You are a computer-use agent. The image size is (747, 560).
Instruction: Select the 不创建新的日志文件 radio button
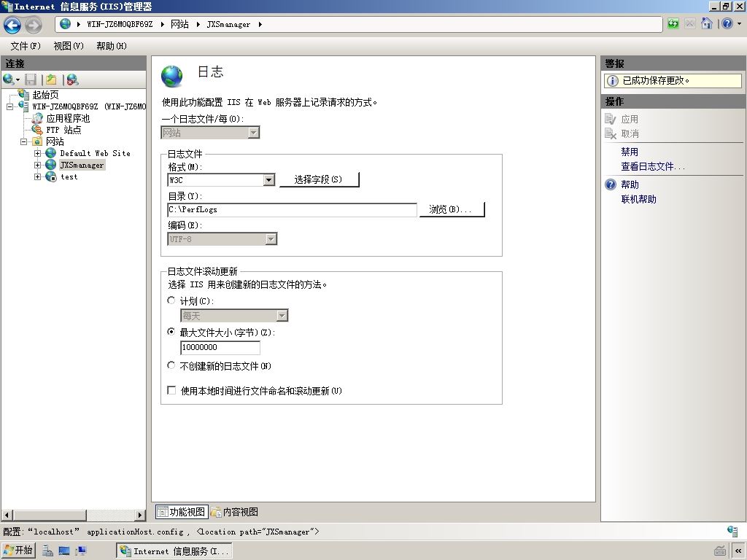tap(171, 365)
